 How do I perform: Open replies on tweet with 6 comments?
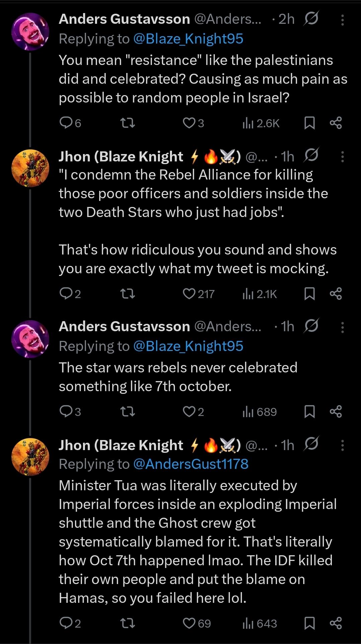(65, 124)
